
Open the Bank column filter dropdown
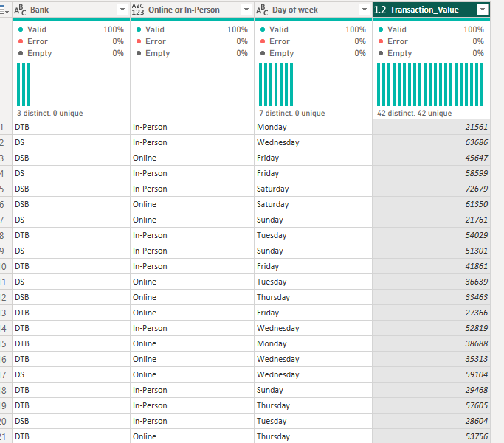click(122, 10)
